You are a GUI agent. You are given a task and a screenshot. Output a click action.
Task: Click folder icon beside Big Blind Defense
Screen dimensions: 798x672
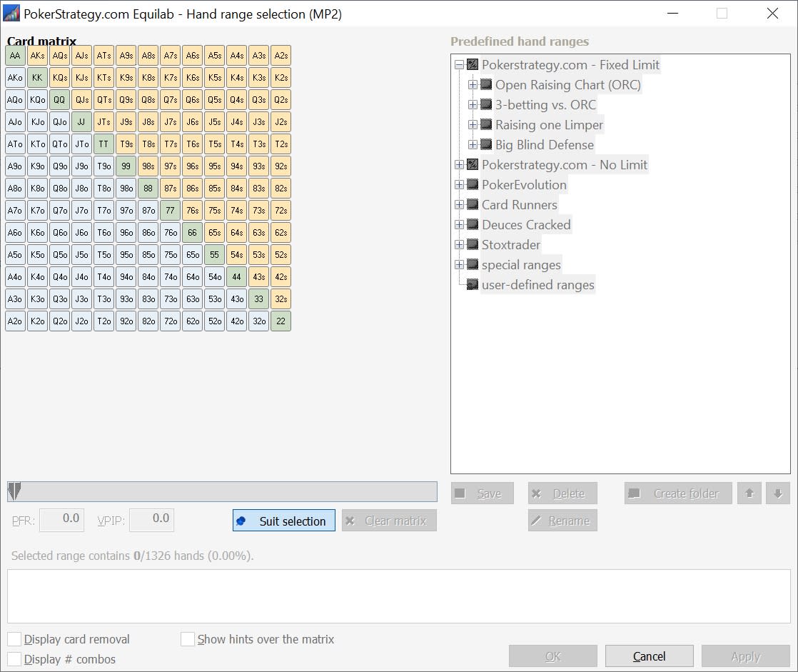click(x=486, y=144)
